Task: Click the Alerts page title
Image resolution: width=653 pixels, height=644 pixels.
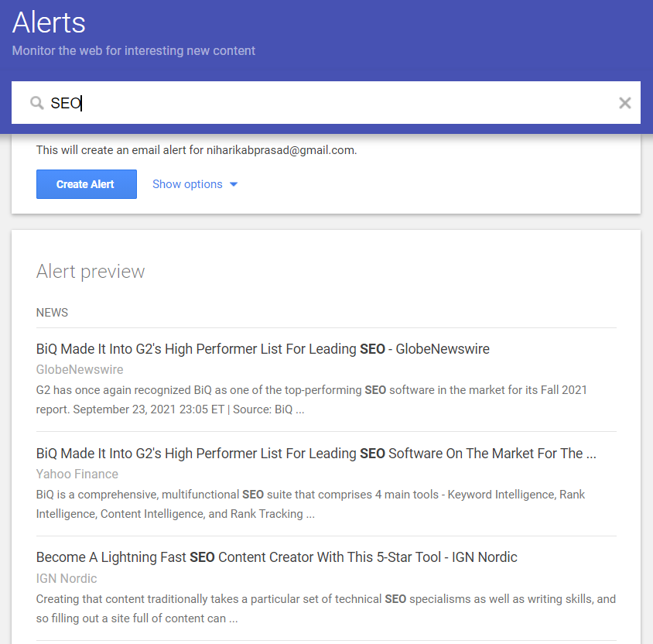Action: 49,22
